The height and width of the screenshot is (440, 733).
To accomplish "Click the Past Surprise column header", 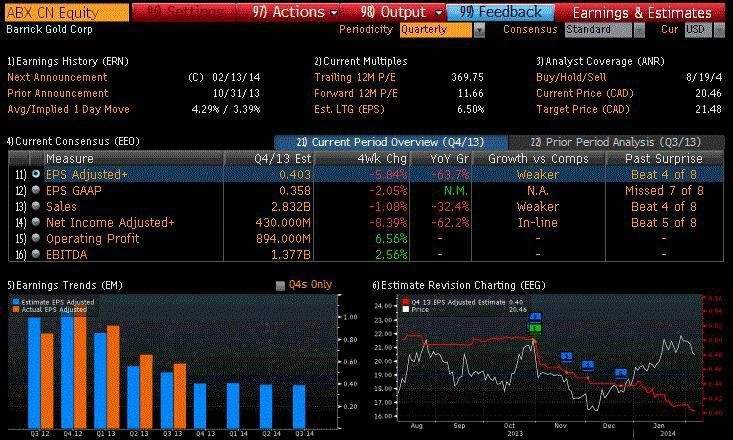I will point(664,159).
